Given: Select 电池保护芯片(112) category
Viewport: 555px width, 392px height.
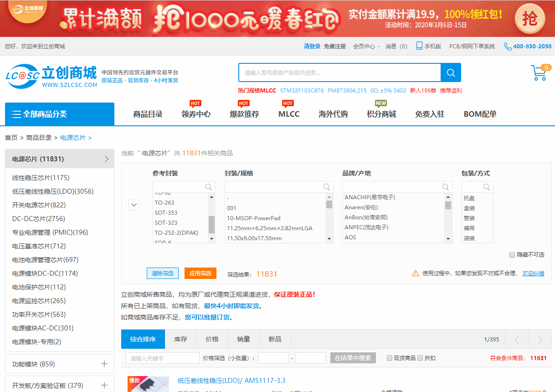Looking at the screenshot, I should [x=39, y=287].
